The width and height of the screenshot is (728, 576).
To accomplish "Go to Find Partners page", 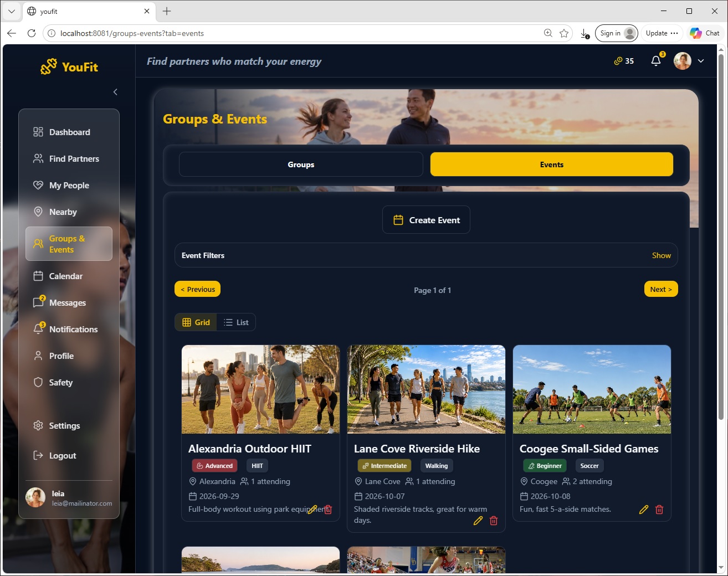I will tap(69, 158).
